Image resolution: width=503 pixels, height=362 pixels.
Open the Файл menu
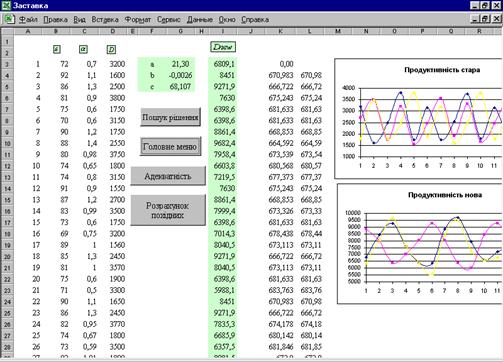click(28, 20)
